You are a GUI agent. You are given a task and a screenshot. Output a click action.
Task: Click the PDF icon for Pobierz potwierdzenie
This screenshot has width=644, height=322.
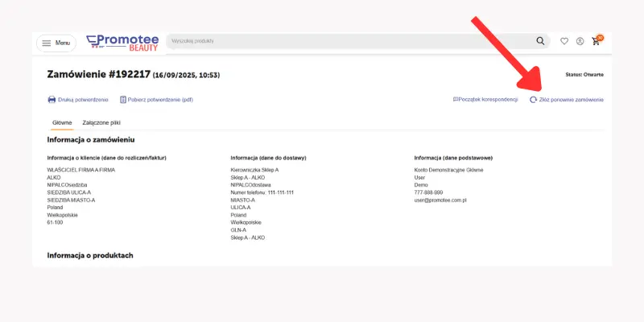[x=123, y=100]
